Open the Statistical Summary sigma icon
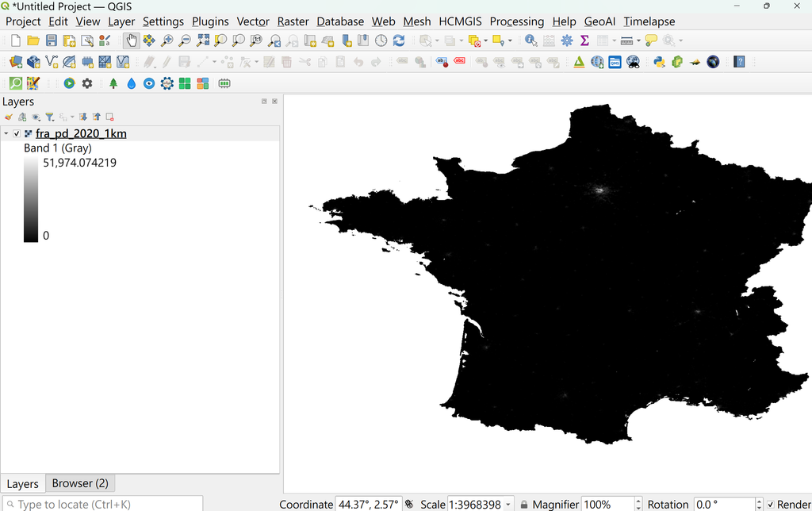The height and width of the screenshot is (511, 812). [584, 40]
